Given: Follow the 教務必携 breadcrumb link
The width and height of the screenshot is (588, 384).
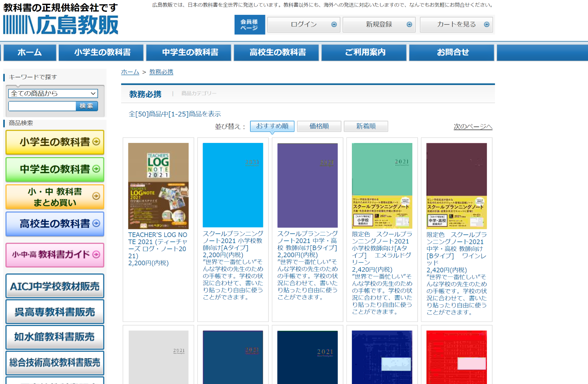Looking at the screenshot, I should click(x=161, y=72).
